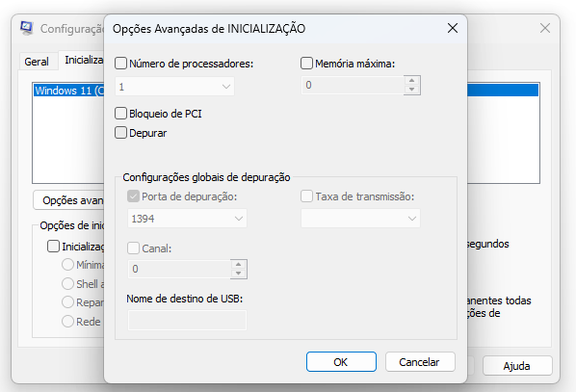Click the Cancelar button
Image resolution: width=576 pixels, height=392 pixels.
(420, 362)
